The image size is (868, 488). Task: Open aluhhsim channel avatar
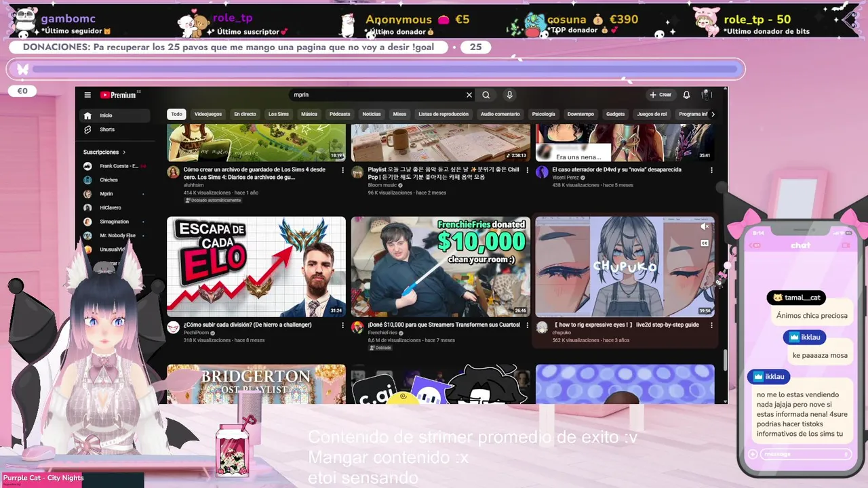(x=173, y=172)
